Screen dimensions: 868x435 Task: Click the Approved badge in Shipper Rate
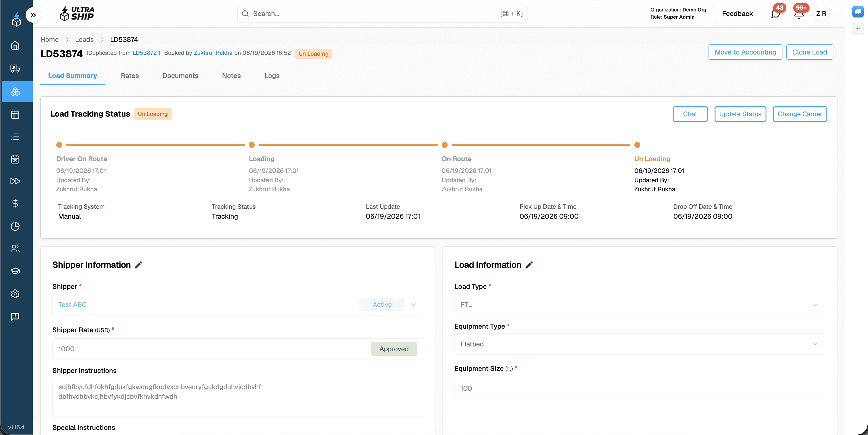coord(394,349)
